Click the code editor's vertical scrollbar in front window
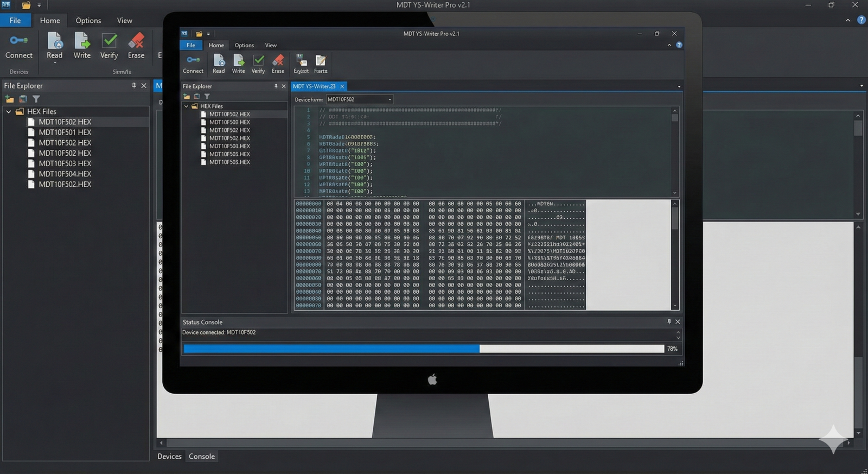This screenshot has height=474, width=868. click(675, 151)
